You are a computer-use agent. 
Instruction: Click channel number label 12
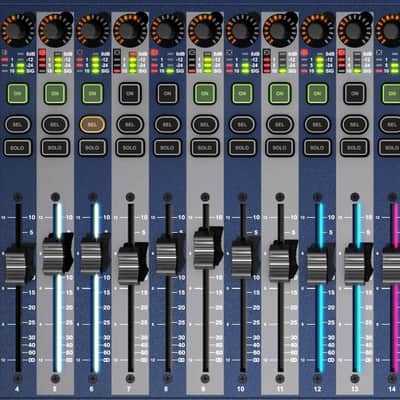317,389
